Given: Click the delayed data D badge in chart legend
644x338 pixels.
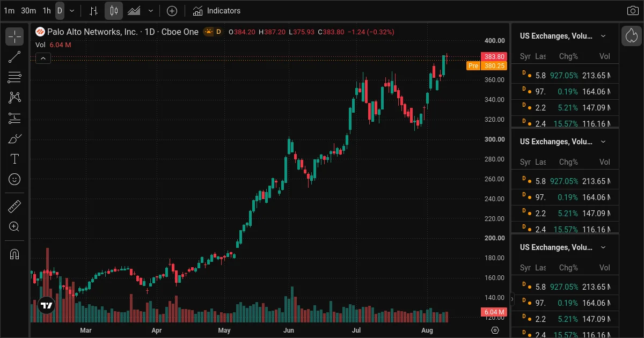Looking at the screenshot, I should coord(218,32).
